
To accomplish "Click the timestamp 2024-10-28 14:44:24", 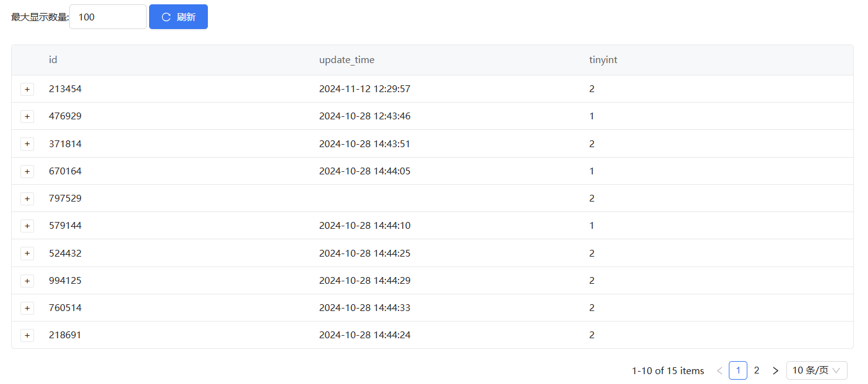I will [365, 335].
